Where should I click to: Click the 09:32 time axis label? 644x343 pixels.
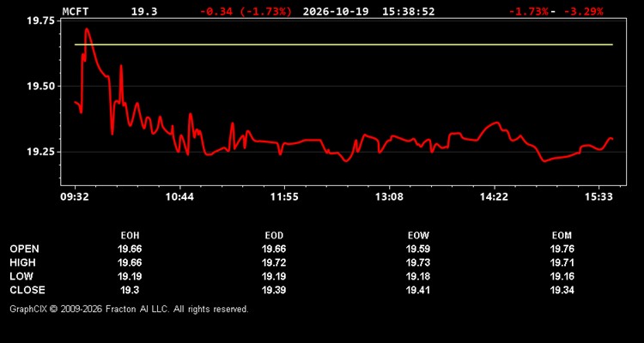pos(75,197)
